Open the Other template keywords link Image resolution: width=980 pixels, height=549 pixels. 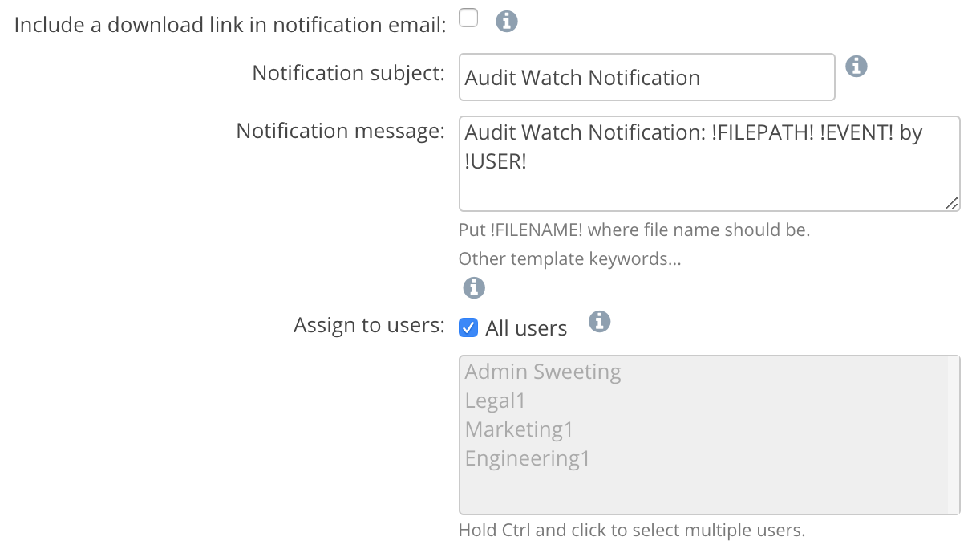tap(569, 259)
